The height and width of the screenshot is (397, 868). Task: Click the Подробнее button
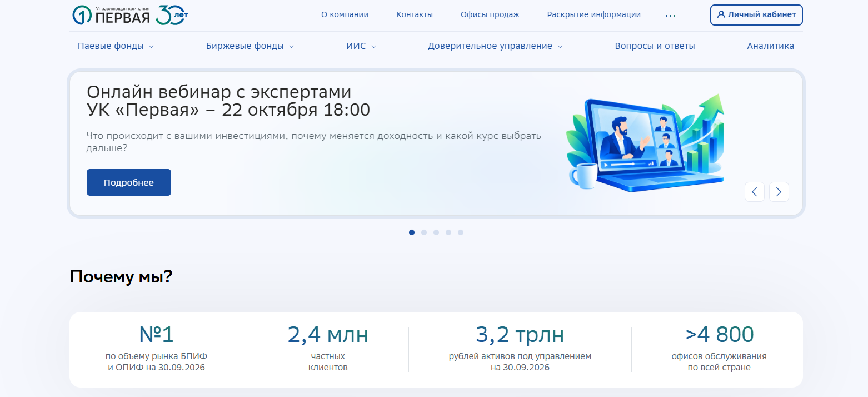pos(129,182)
